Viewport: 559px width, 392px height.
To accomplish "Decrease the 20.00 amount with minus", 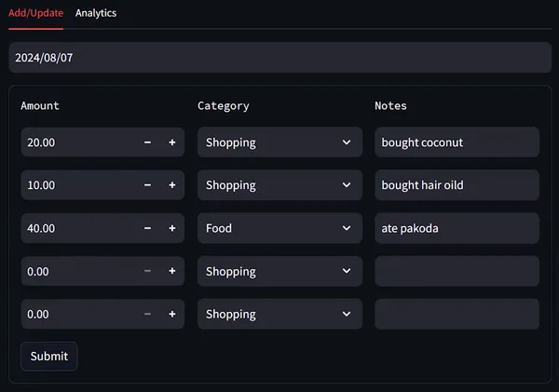I will click(x=147, y=142).
